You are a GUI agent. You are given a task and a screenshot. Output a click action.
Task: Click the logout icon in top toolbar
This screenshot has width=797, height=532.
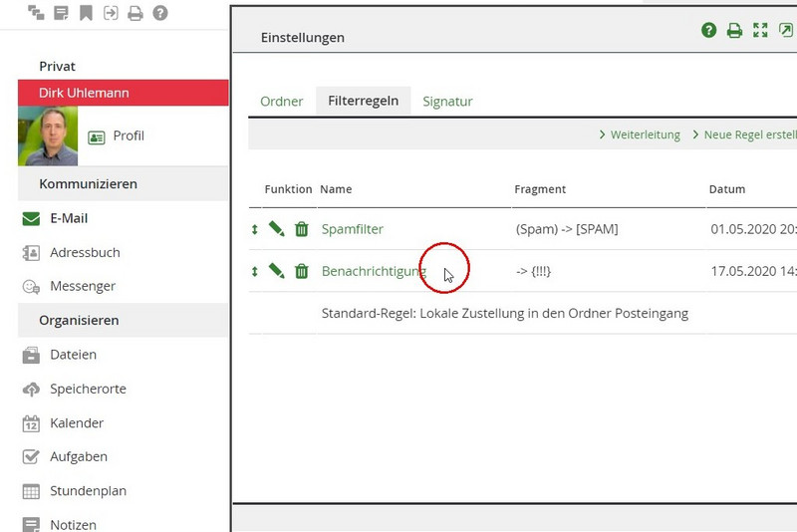coord(111,13)
